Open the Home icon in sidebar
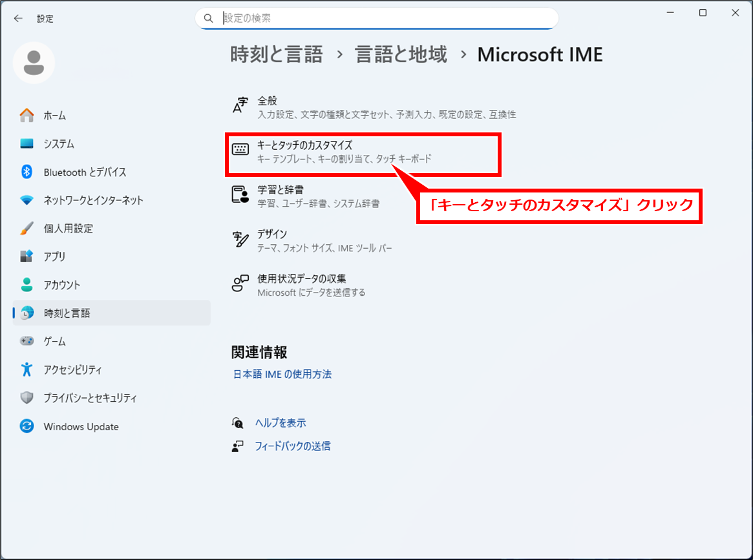Viewport: 753px width, 560px height. (27, 116)
